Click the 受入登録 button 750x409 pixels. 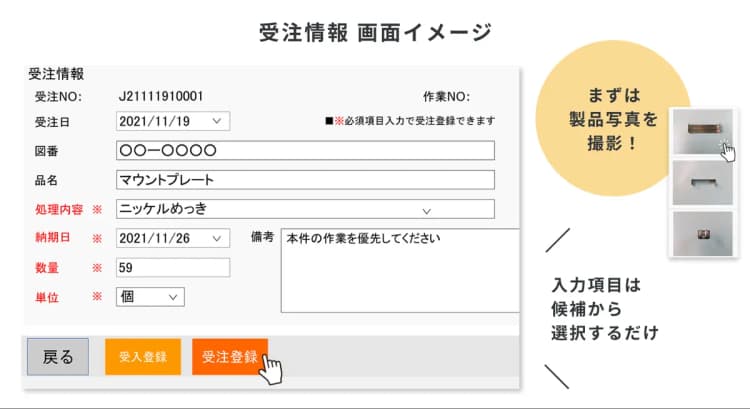[x=135, y=357]
